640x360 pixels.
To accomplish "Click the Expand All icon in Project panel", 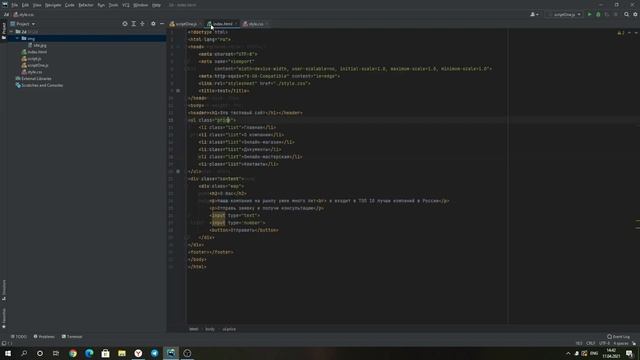I will tap(134, 24).
